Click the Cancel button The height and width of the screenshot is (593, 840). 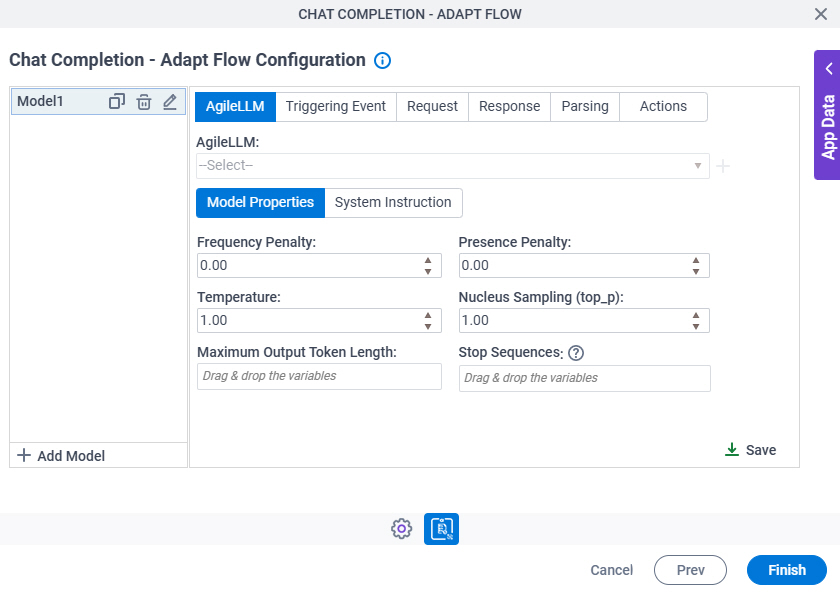click(x=611, y=570)
